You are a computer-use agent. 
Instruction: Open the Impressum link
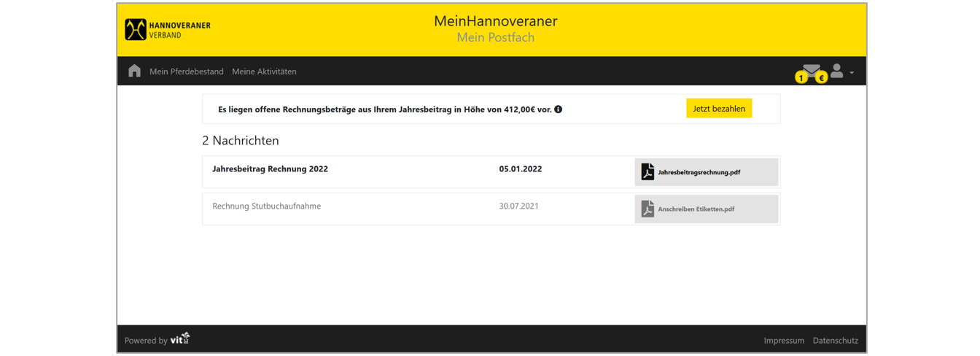pyautogui.click(x=784, y=341)
